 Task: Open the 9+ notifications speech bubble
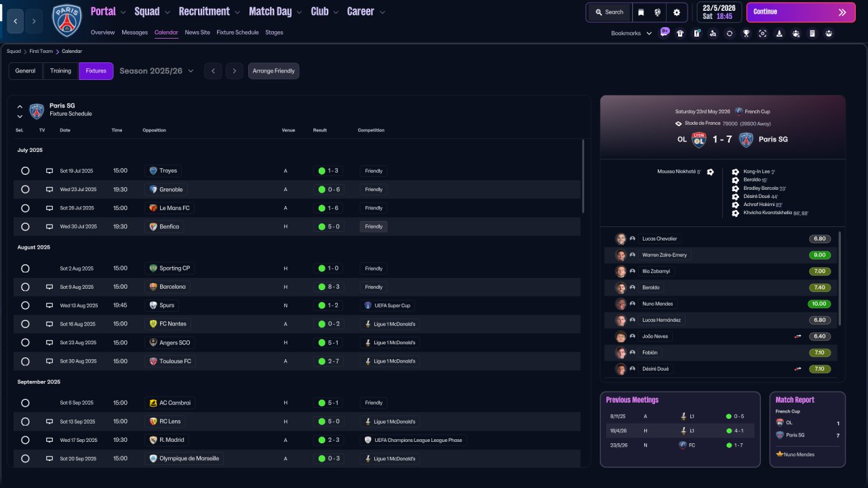(x=665, y=31)
